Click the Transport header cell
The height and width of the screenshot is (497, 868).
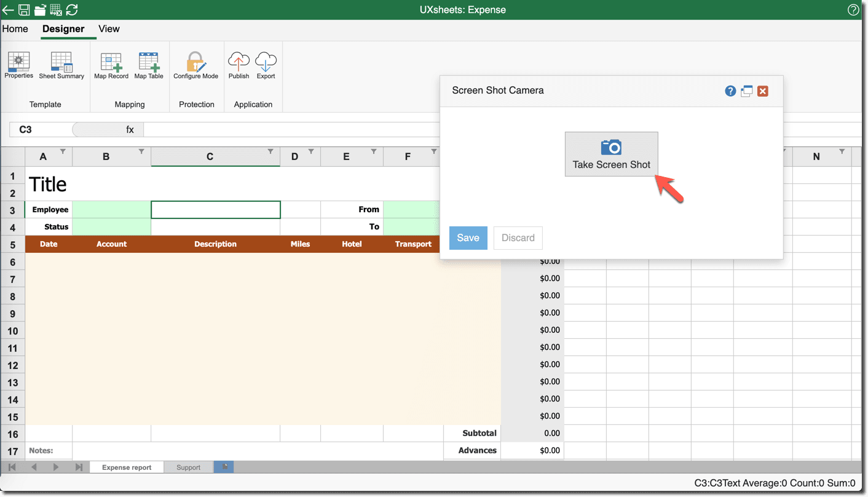[x=413, y=244]
